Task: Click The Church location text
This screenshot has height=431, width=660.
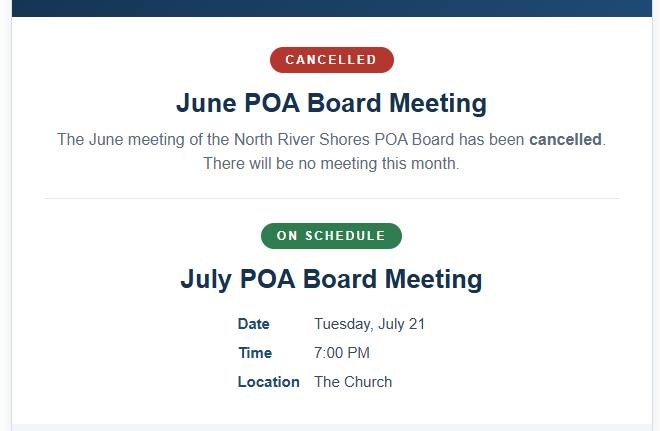Action: click(x=353, y=382)
